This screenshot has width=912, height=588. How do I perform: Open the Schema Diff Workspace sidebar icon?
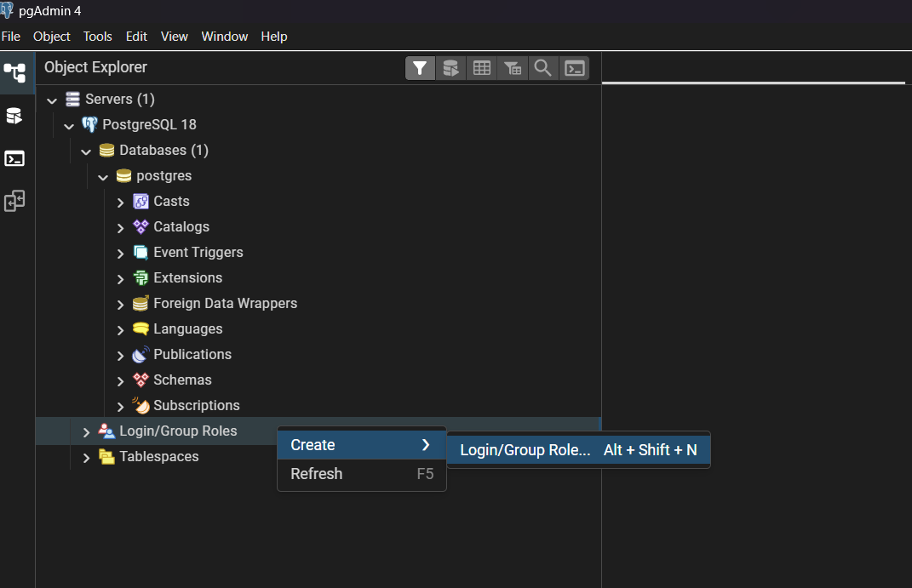pos(14,201)
